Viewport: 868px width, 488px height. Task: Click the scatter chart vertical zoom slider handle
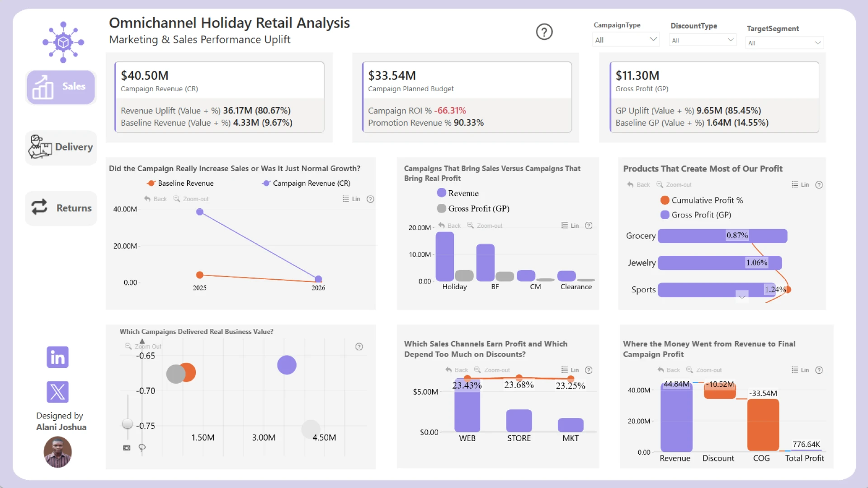click(x=127, y=423)
